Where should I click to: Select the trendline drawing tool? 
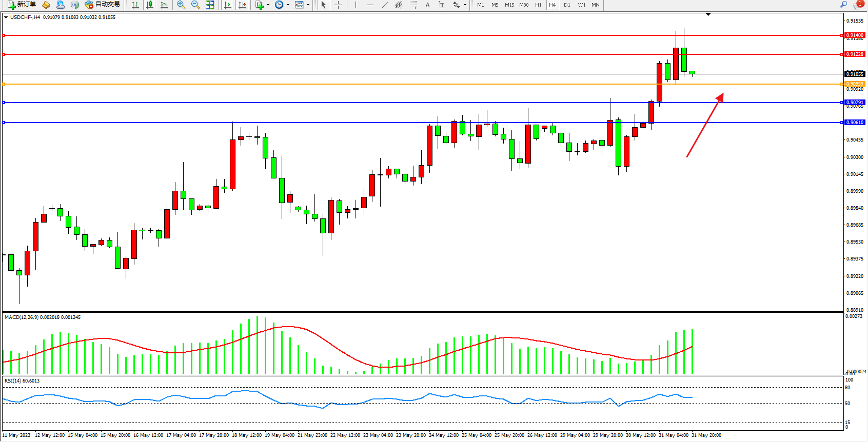[385, 5]
